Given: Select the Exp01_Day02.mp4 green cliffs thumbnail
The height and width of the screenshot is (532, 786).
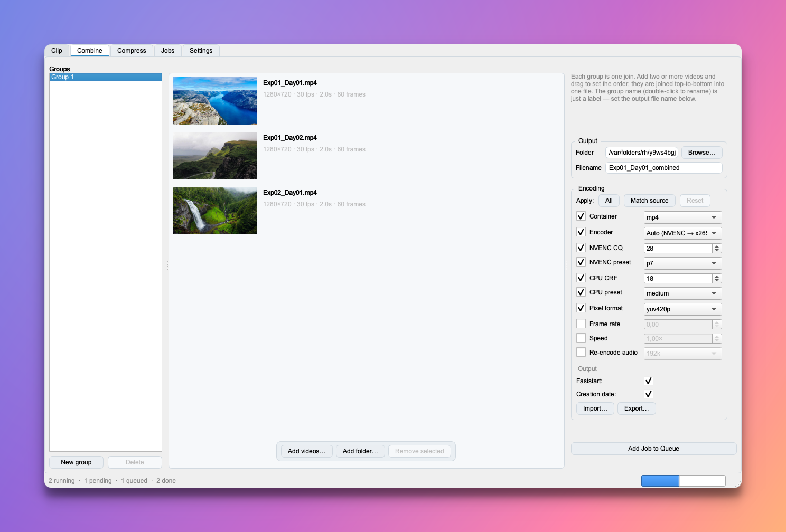Looking at the screenshot, I should (x=215, y=156).
